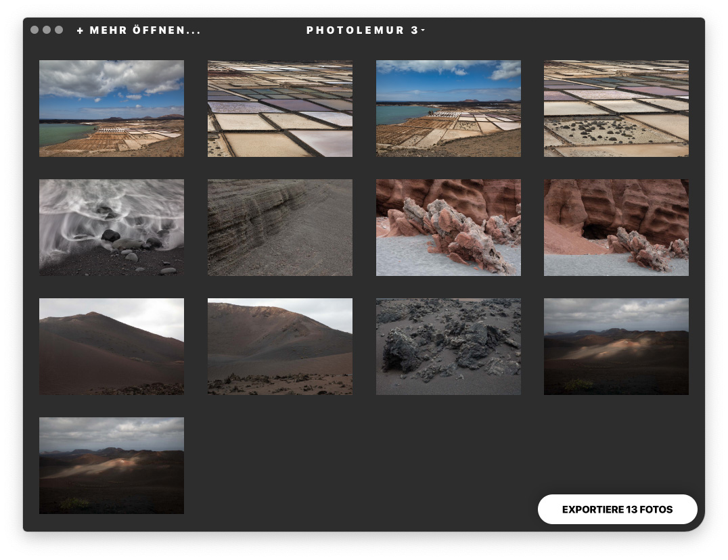Select salt pans photo with clear blue sky
This screenshot has width=728, height=560.
tap(448, 108)
